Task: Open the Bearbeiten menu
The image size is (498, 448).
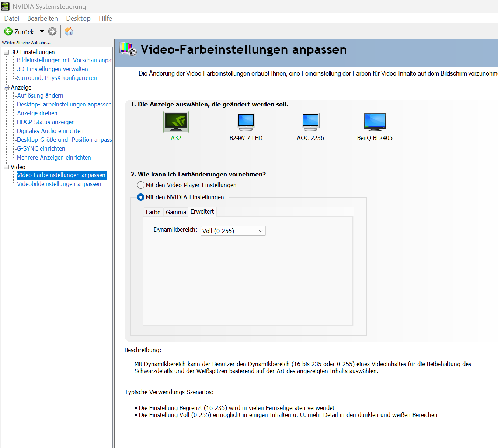Action: click(42, 18)
